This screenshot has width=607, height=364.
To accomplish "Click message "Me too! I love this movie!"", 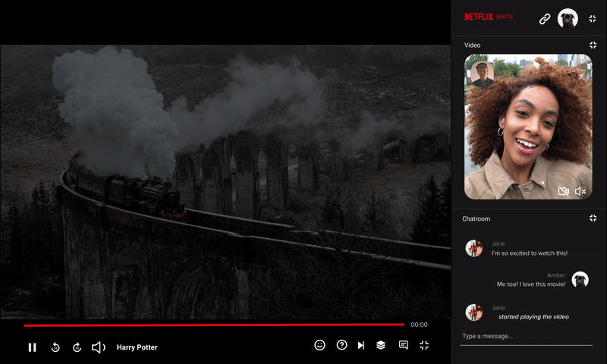I will click(531, 284).
